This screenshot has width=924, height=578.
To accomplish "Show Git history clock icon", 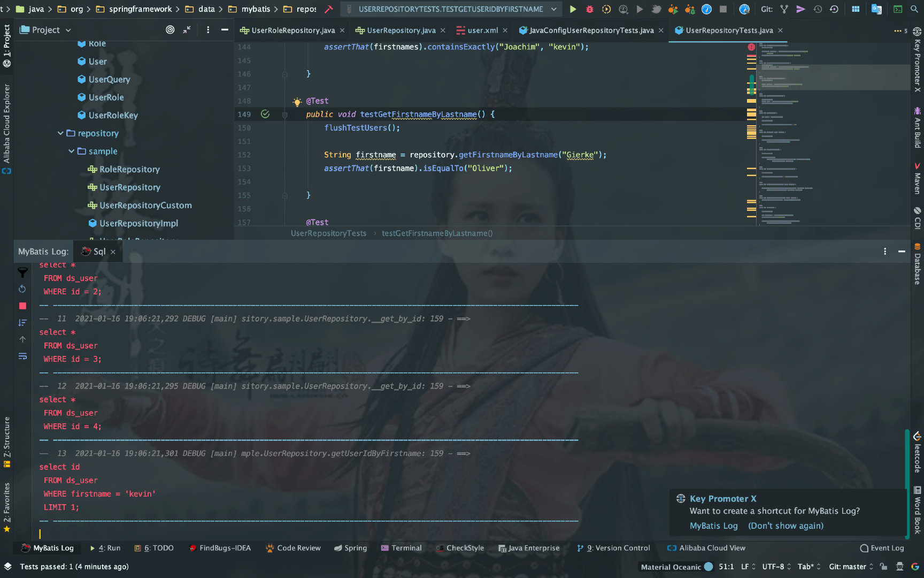I will pyautogui.click(x=818, y=9).
